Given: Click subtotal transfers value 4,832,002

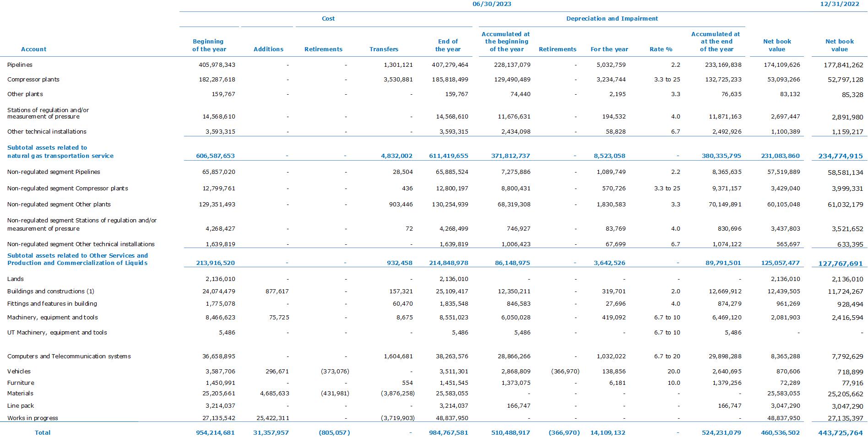Looking at the screenshot, I should [x=396, y=156].
